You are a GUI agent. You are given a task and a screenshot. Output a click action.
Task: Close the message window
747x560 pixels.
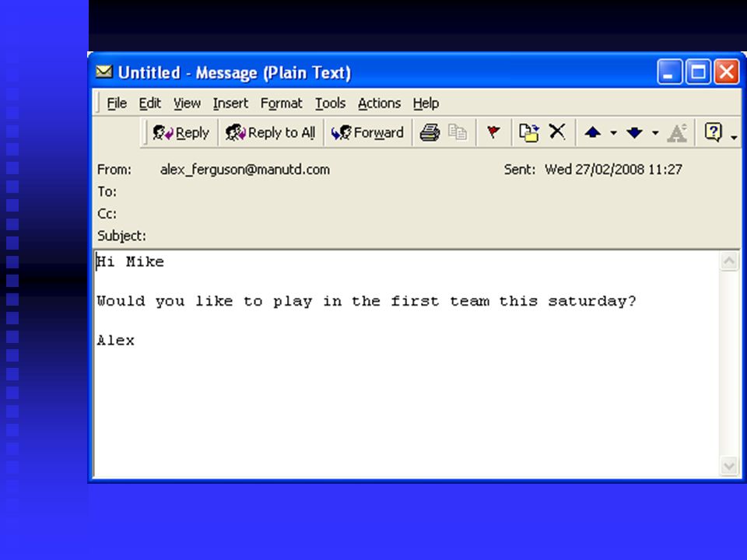tap(727, 72)
